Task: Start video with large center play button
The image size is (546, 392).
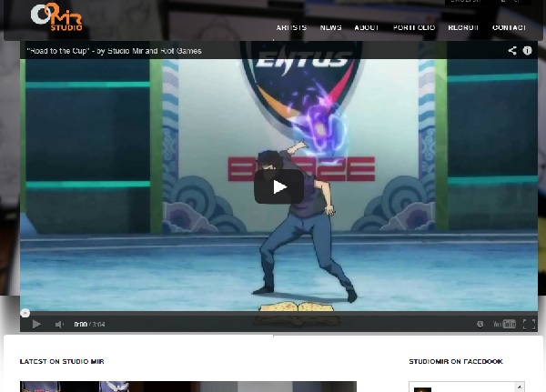Action: coord(279,187)
